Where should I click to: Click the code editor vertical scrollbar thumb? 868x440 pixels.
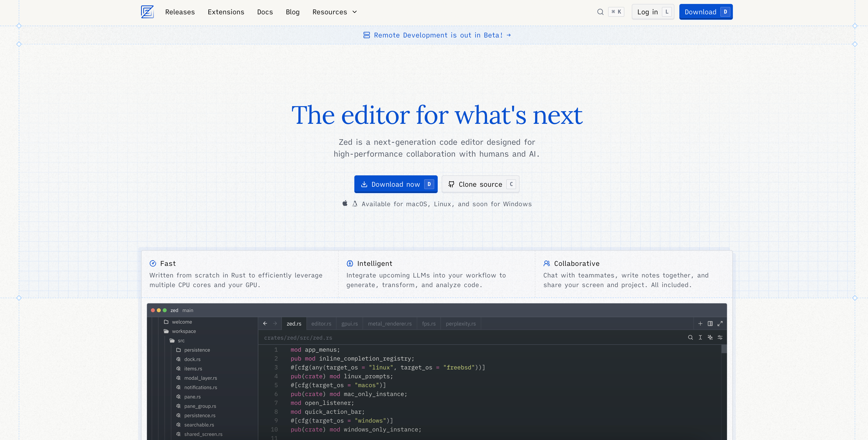pyautogui.click(x=724, y=349)
